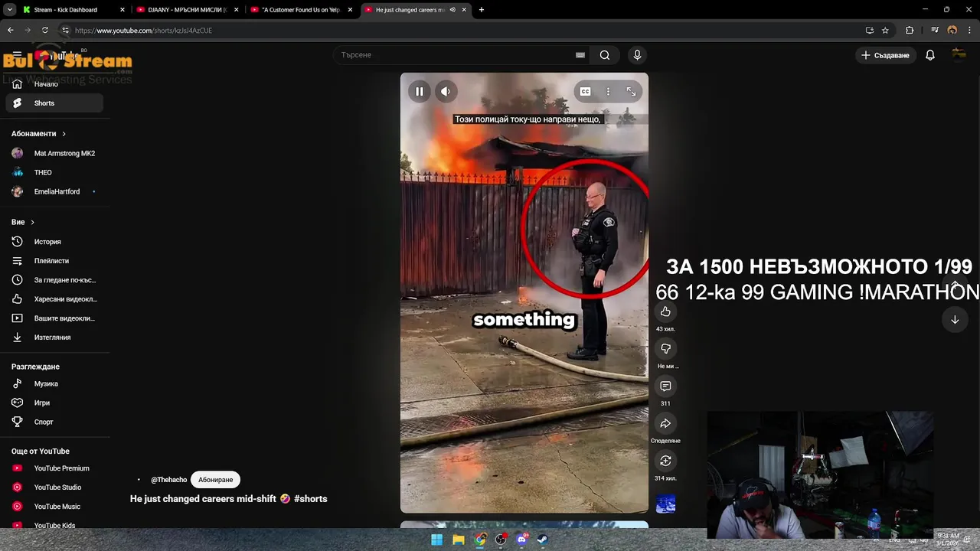Image resolution: width=980 pixels, height=551 pixels.
Task: Switch to "A Customer Found Us on Yelp" tab
Action: (x=301, y=10)
